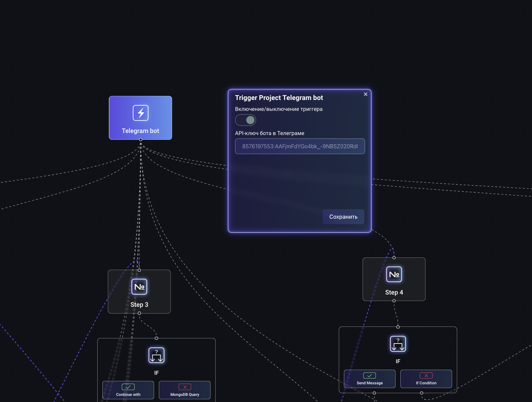Click the bottom output connector of Step 4
532x402 pixels.
(x=394, y=301)
